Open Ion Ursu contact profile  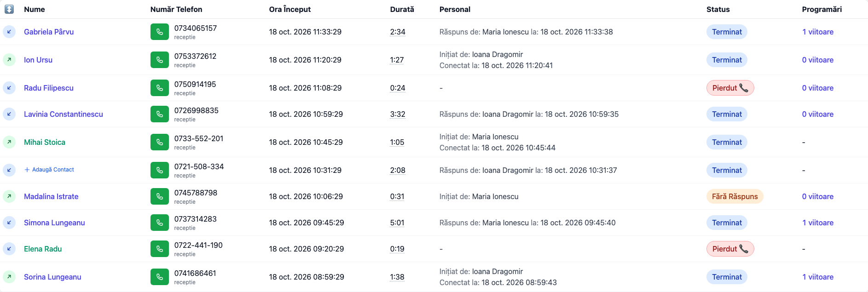[x=38, y=60]
